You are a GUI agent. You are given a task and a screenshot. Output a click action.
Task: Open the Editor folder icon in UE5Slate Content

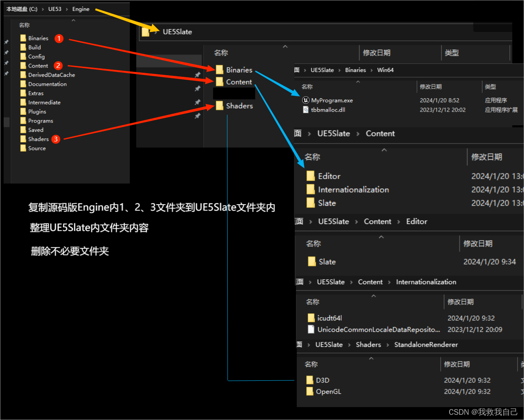(x=311, y=176)
